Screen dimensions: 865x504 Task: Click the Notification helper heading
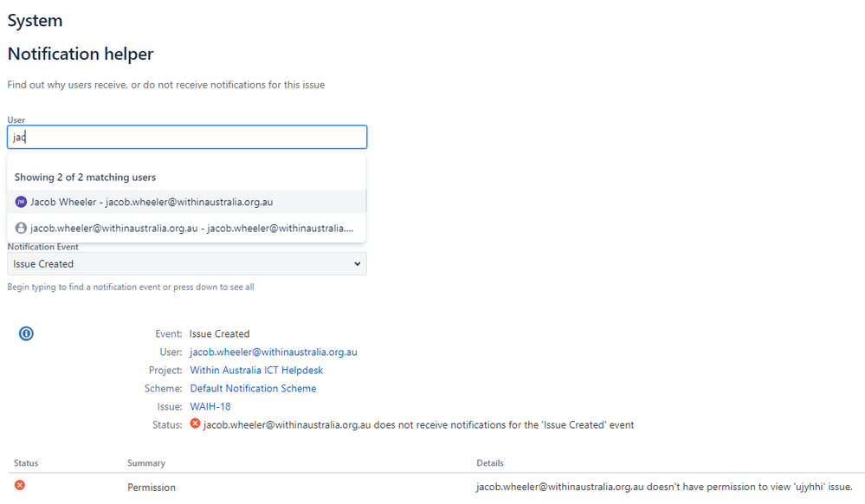pos(81,54)
